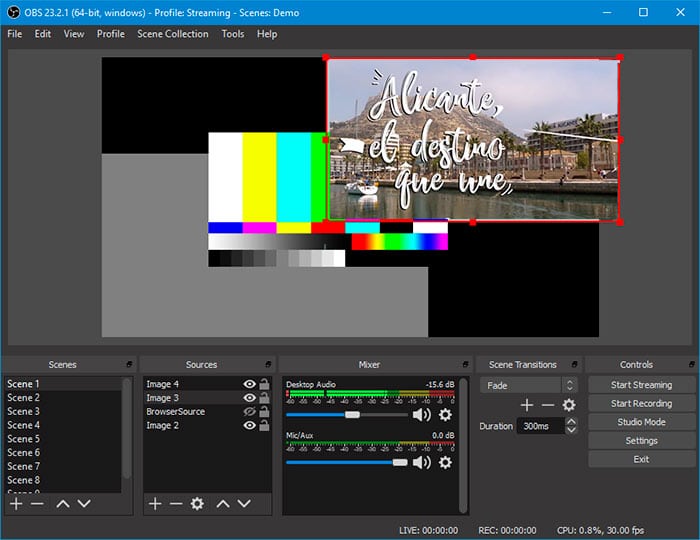Adjust Mic/Aux volume slider
700x540 pixels.
400,462
